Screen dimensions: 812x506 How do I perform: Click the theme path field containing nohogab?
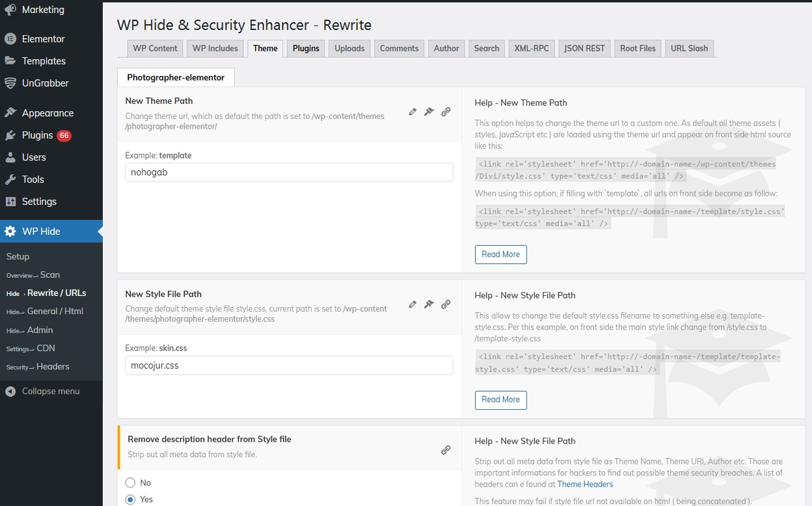pyautogui.click(x=289, y=172)
